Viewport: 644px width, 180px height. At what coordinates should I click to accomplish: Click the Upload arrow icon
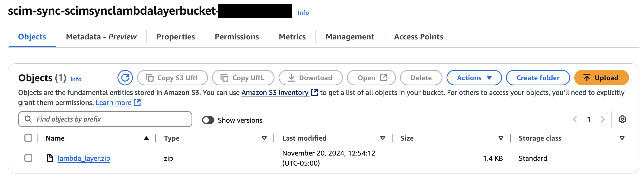587,77
